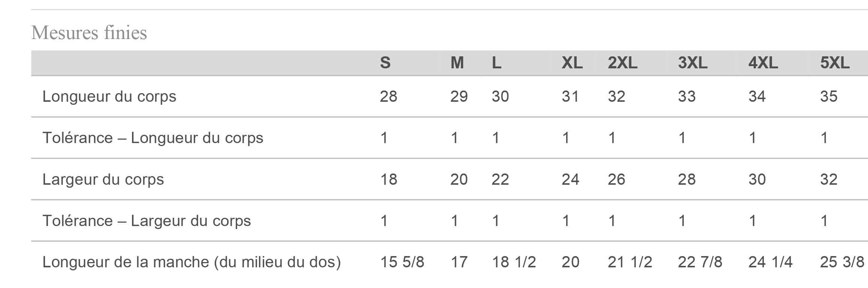
Task: Click the 'Longueur du corps' row label
Action: click(x=109, y=97)
